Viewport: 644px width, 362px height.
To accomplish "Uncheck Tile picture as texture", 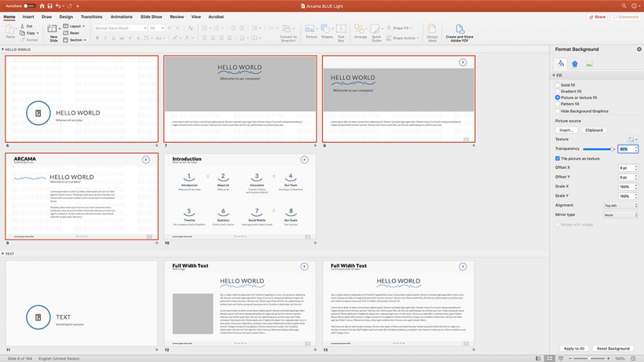I will (x=557, y=158).
